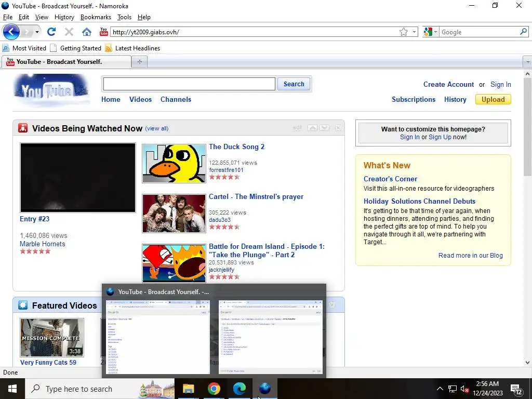Screen dimensions: 532x399
Task: Open the Windows Start menu
Action: (12, 389)
